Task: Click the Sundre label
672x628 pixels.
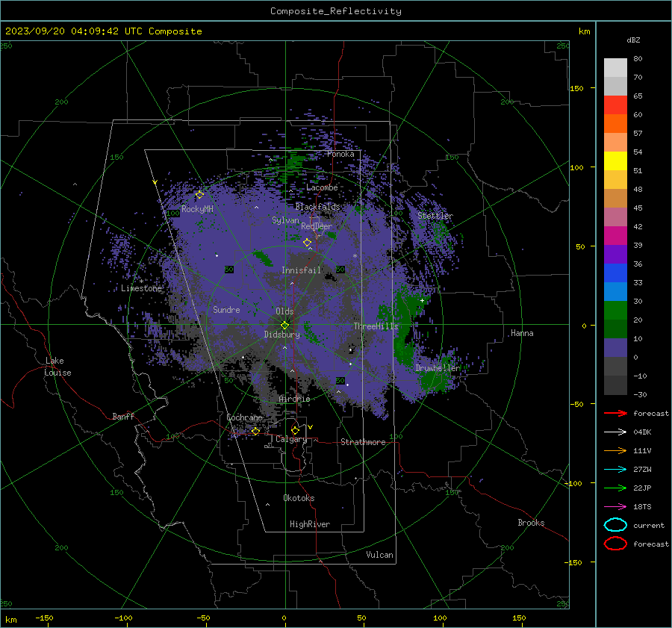Action: click(226, 309)
